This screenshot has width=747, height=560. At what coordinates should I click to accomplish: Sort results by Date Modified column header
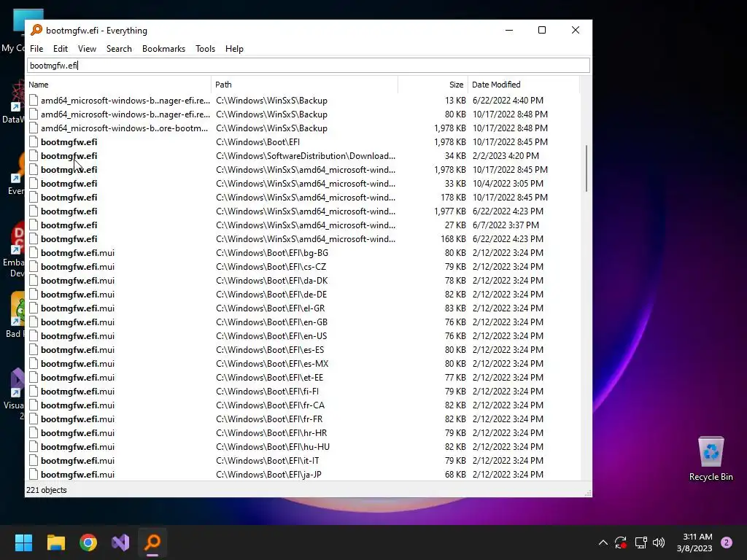[x=524, y=85]
